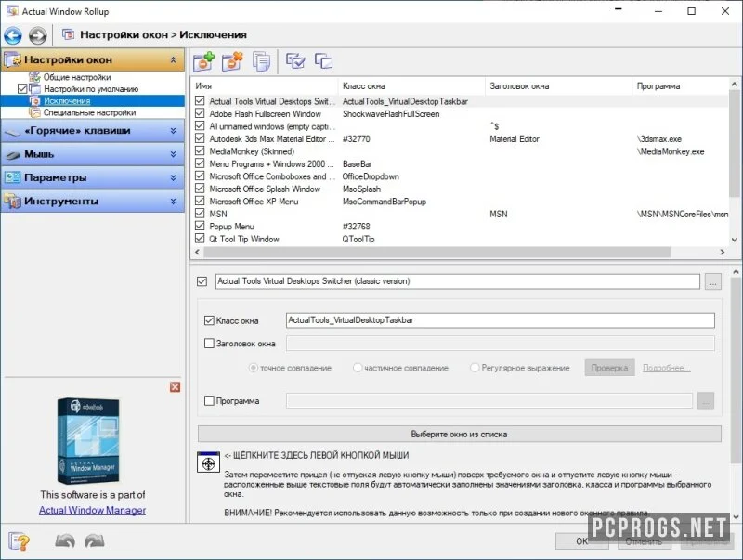This screenshot has height=560, width=743.
Task: Select the Microsoft Office Splash Window row
Action: [460, 189]
